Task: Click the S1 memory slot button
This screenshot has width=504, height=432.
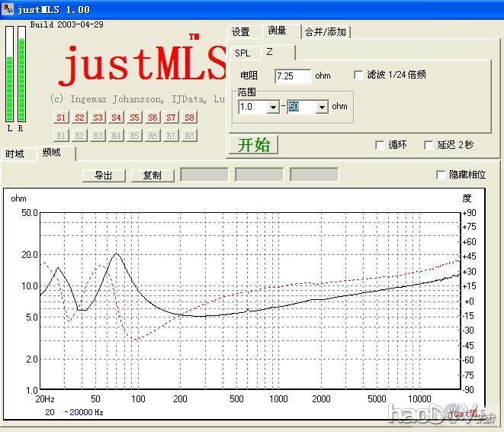Action: [61, 118]
